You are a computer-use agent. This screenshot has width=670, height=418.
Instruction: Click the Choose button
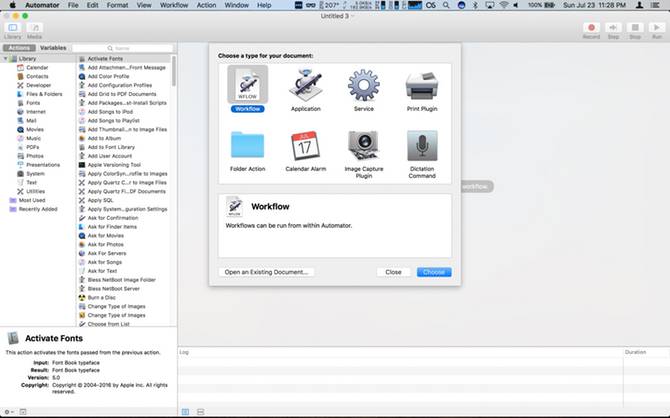coord(434,272)
